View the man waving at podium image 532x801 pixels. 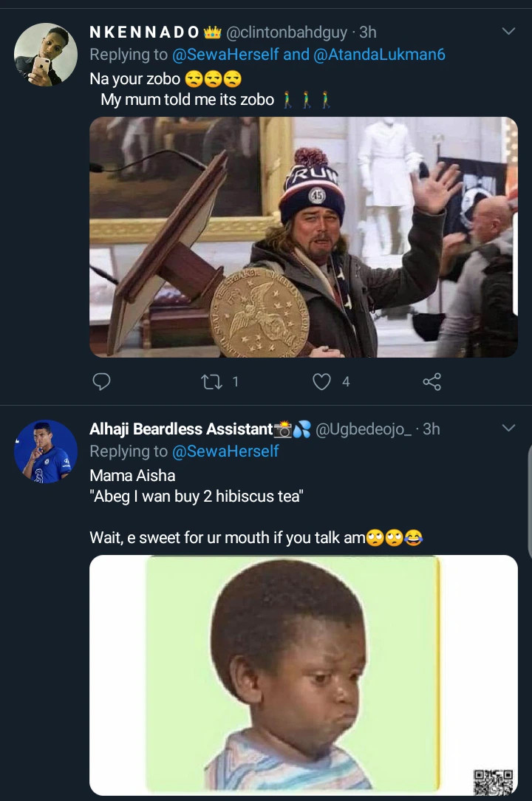pos(303,236)
